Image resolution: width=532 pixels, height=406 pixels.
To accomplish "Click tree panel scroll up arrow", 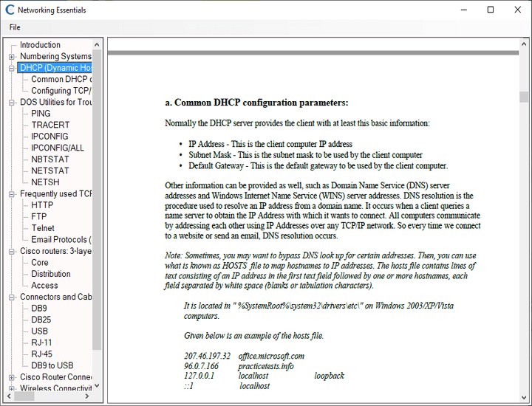I will point(97,44).
